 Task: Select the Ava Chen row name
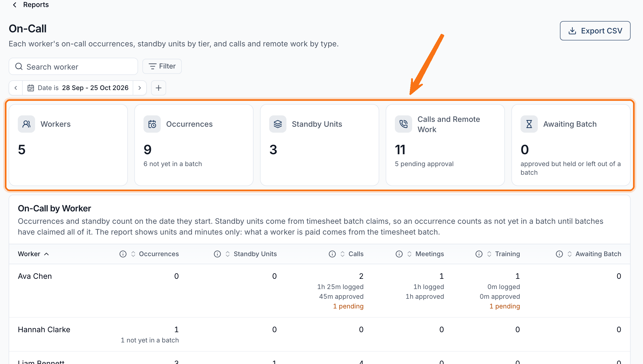pos(35,276)
